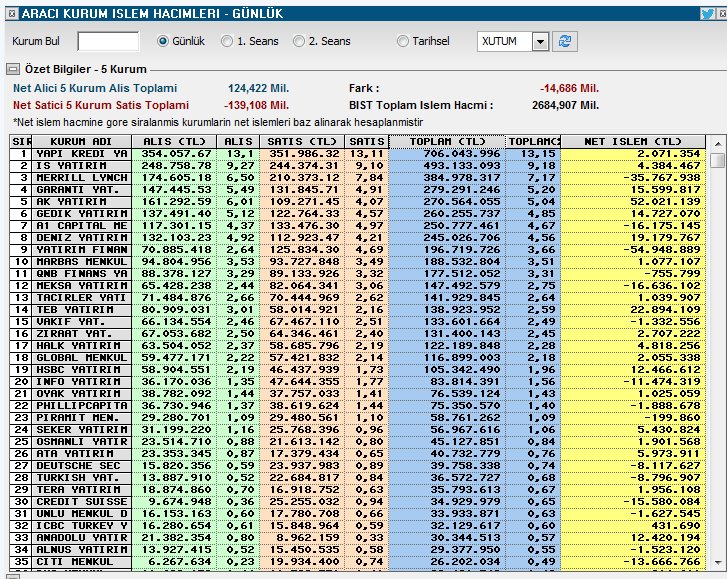This screenshot has height=579, width=727.
Task: Select the MEKSA YATIRIM row
Action: coord(357,286)
